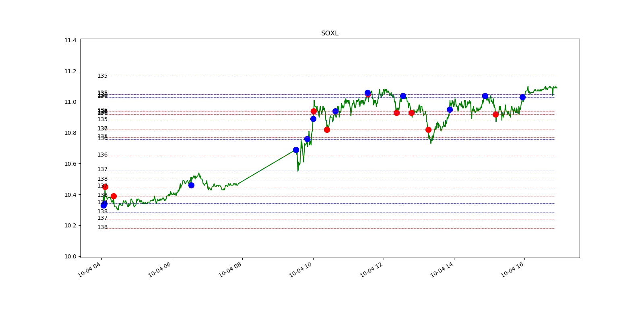The height and width of the screenshot is (322, 644).
Task: Click the "10-04 08" x-axis label
Action: [x=230, y=269]
